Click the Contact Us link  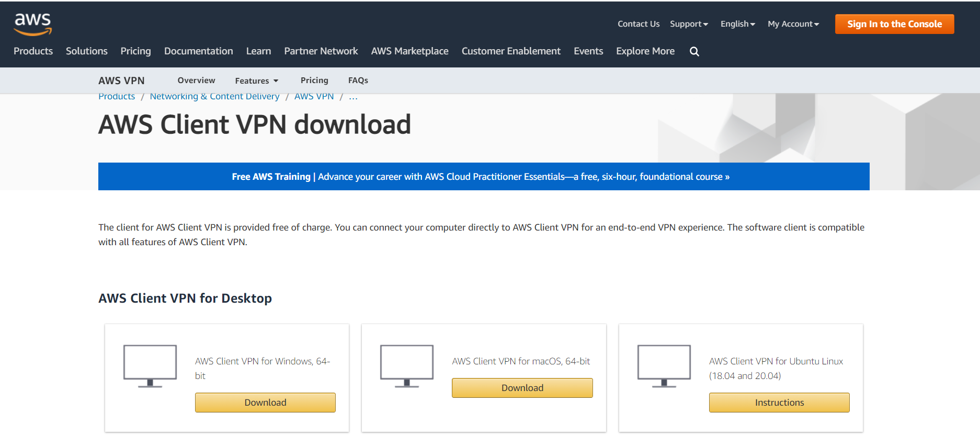coord(639,24)
